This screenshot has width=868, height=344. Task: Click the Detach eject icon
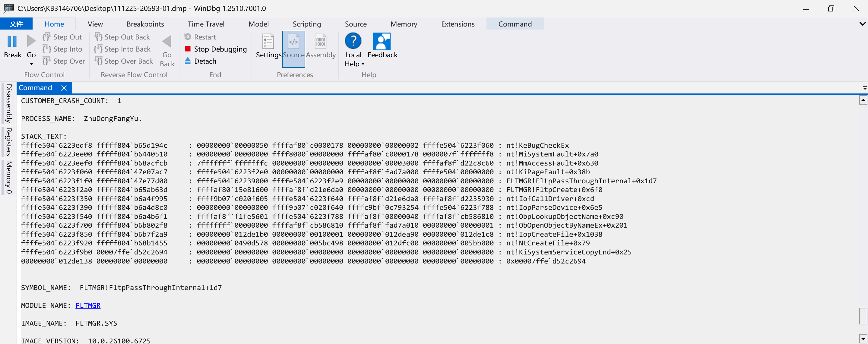click(188, 61)
